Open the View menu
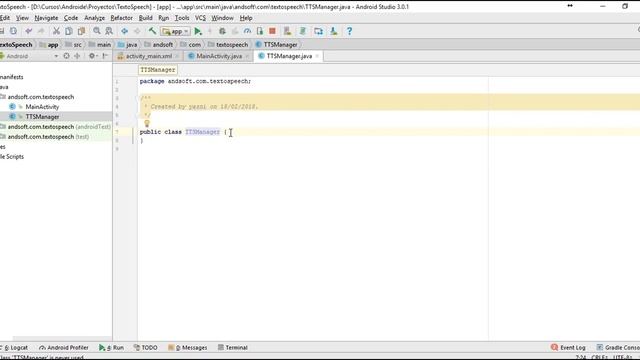640x360 pixels. pyautogui.click(x=22, y=18)
